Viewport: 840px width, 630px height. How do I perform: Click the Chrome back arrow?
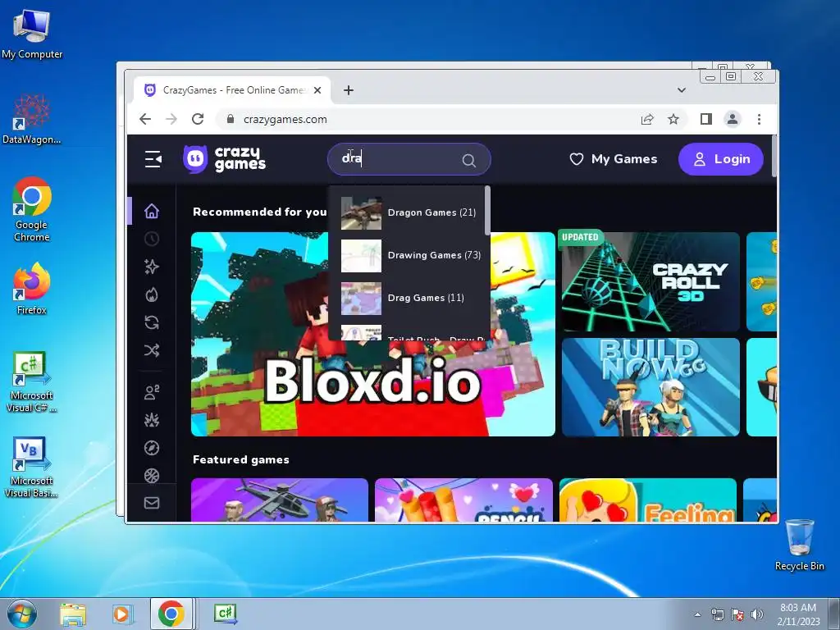tap(145, 119)
